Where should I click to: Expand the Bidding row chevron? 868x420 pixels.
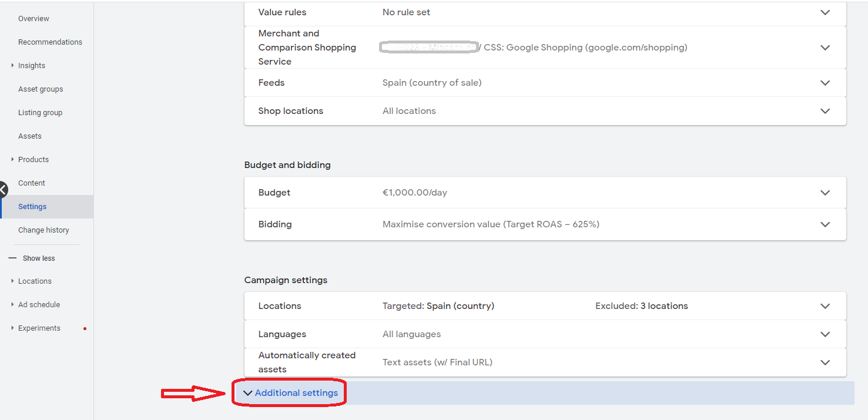[825, 224]
